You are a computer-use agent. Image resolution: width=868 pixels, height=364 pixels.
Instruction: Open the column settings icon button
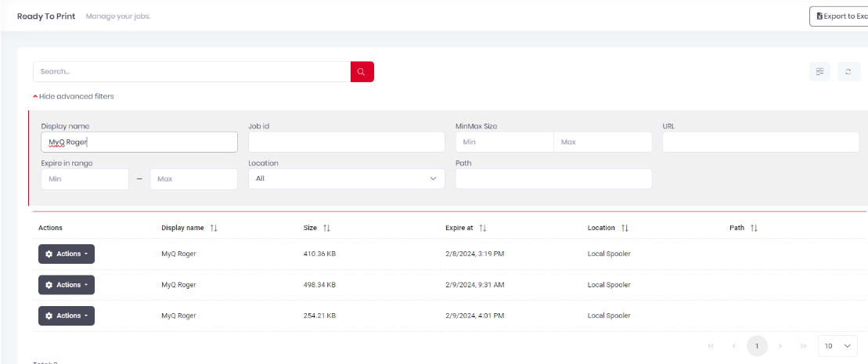point(819,71)
